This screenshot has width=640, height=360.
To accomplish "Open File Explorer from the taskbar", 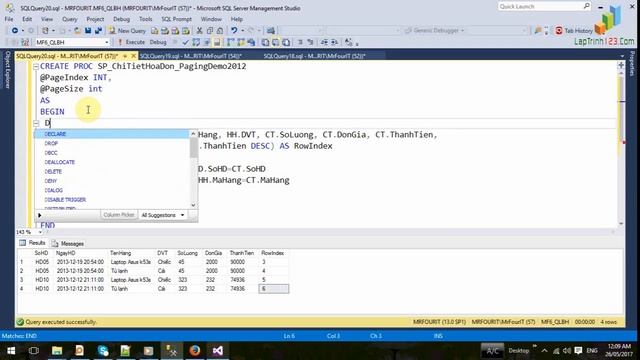I will point(57,351).
